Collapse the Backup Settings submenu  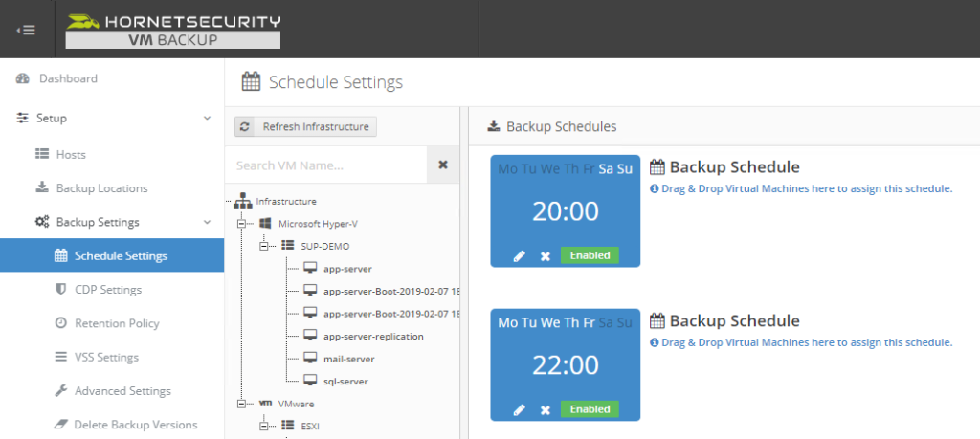tap(208, 223)
